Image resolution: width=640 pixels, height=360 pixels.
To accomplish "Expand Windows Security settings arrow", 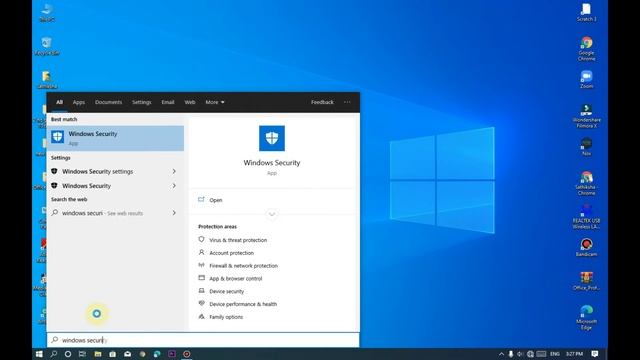I will (x=174, y=171).
